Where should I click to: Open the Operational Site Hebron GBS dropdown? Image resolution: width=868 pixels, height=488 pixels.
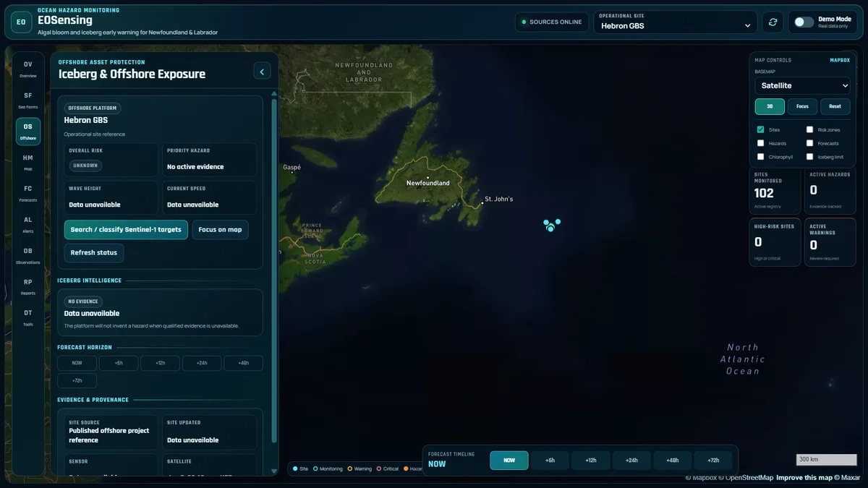[x=676, y=25]
